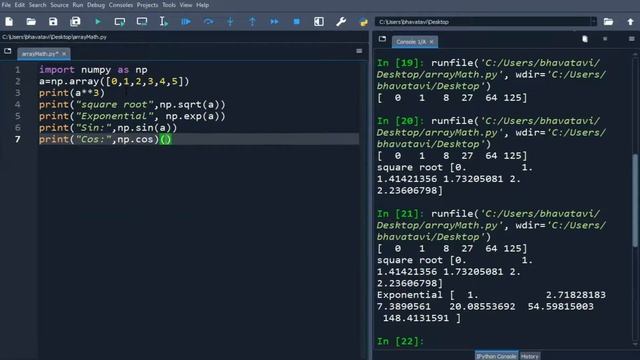
Task: Create a new file from toolbar
Action: click(x=9, y=22)
